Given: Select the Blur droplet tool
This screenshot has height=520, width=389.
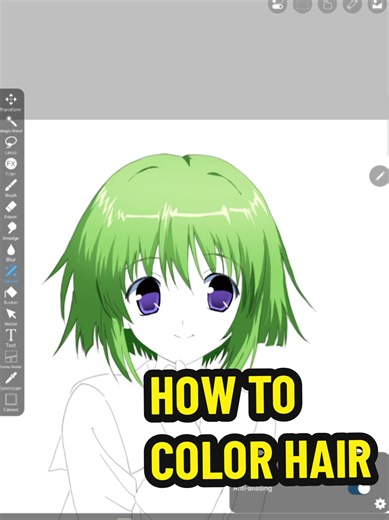Looking at the screenshot, I should pyautogui.click(x=11, y=252).
